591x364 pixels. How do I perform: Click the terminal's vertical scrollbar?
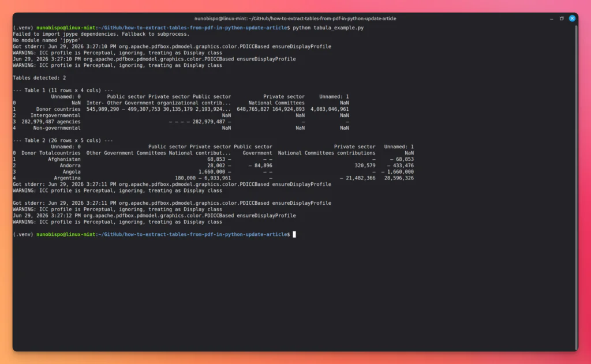pos(576,186)
